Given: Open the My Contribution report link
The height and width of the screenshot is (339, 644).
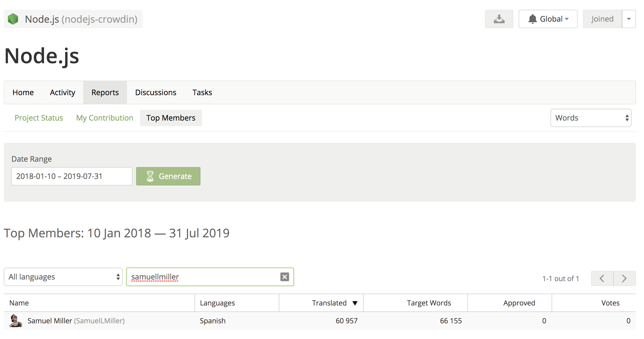Looking at the screenshot, I should [x=105, y=118].
